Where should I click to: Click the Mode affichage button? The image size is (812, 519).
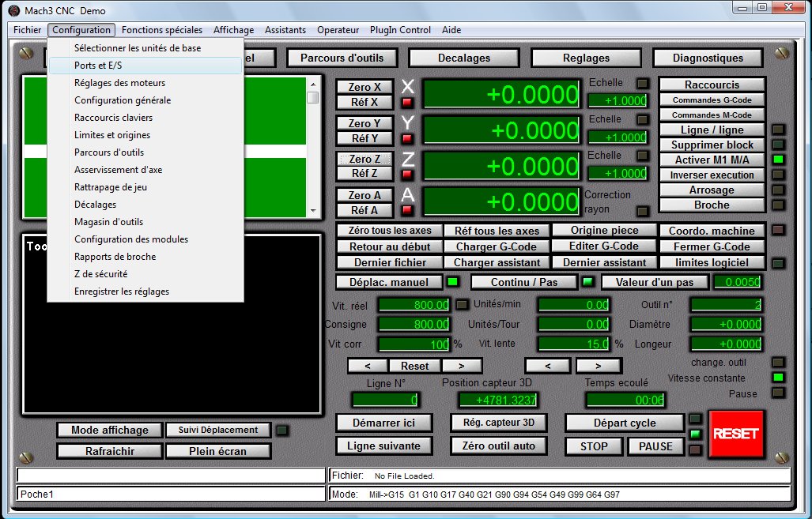(110, 430)
